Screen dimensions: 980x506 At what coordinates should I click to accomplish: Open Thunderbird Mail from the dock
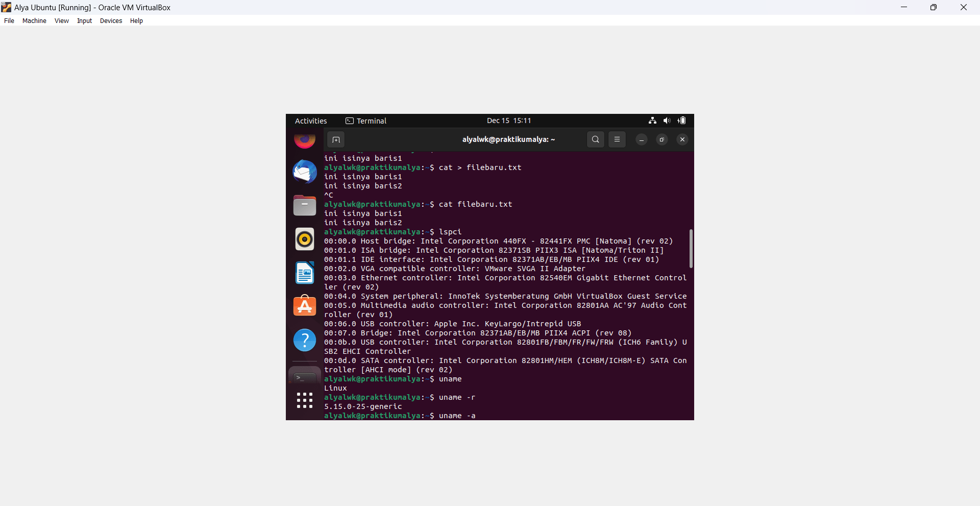pos(305,172)
